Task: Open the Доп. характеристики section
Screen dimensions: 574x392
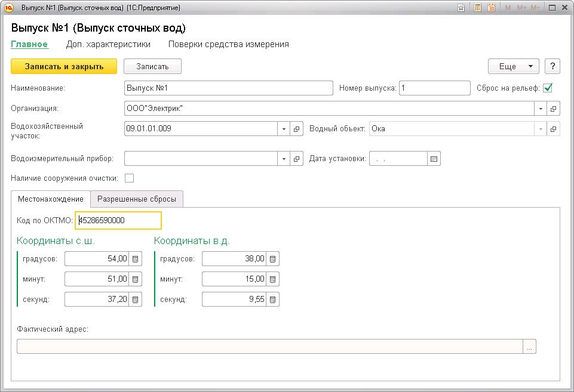Action: point(108,44)
